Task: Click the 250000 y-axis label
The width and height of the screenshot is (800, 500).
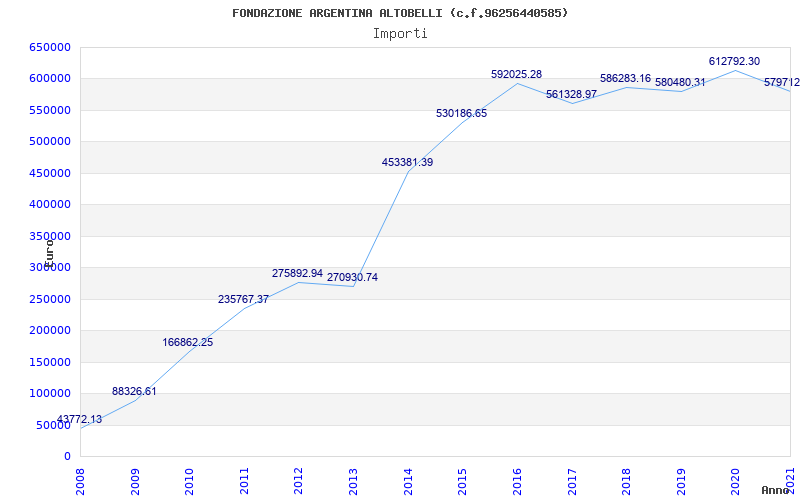Action: [50, 299]
